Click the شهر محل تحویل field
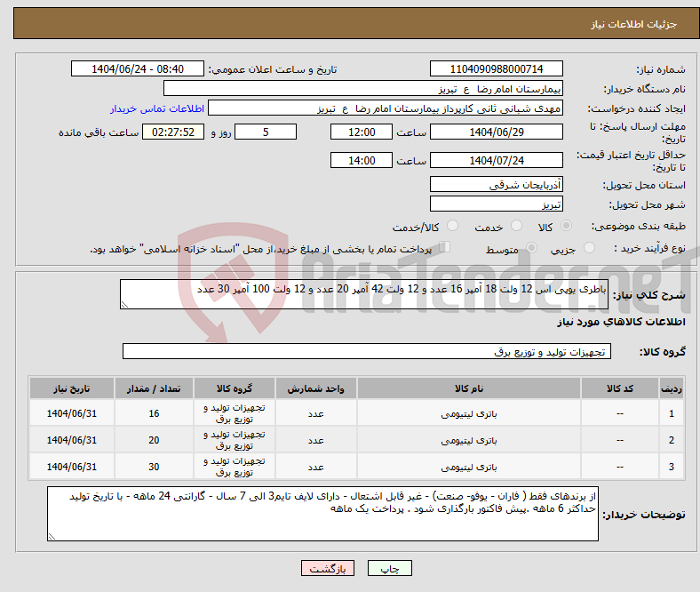 coord(497,204)
